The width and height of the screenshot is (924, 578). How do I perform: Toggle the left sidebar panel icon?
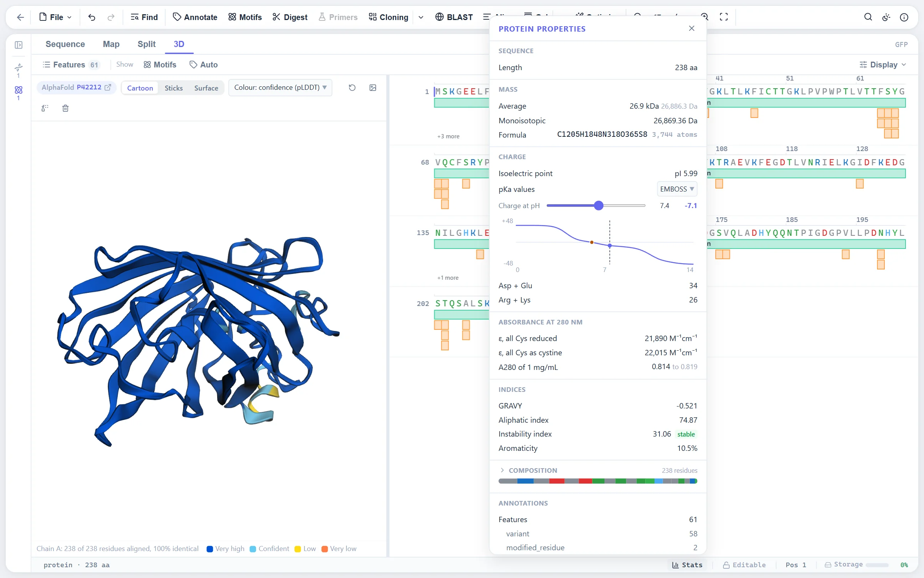point(18,45)
